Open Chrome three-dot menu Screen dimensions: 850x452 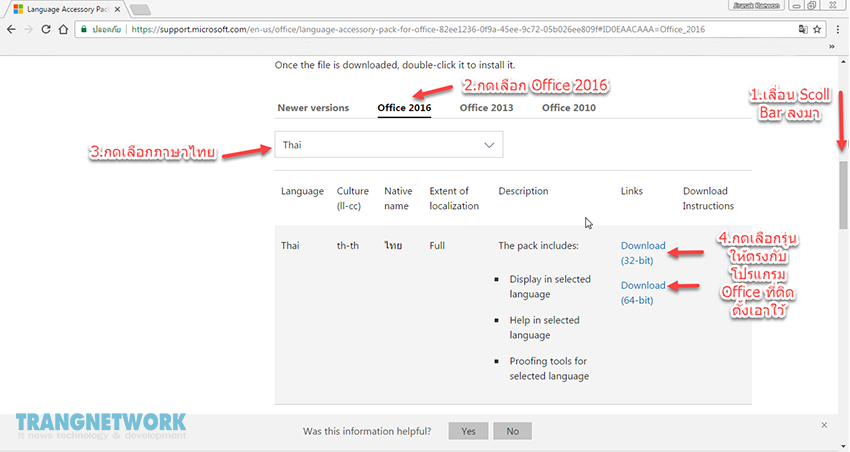838,29
